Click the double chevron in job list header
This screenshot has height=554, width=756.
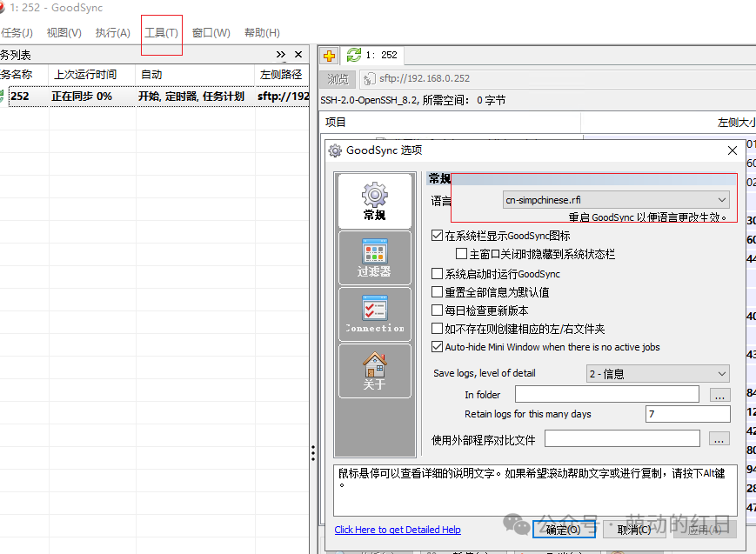[281, 55]
